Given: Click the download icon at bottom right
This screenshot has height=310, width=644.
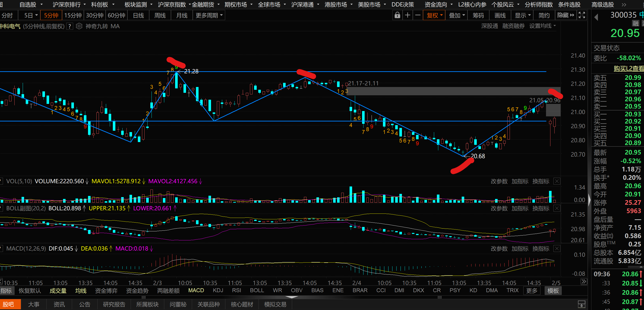Looking at the screenshot, I should [x=581, y=304].
